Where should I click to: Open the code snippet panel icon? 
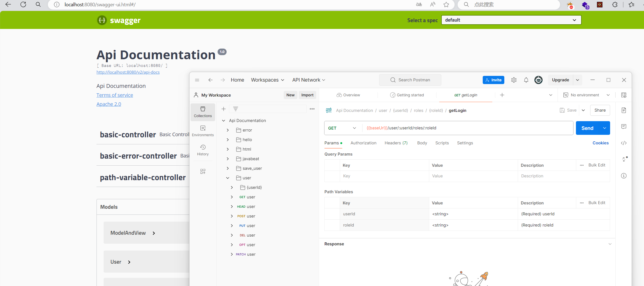[x=623, y=143]
